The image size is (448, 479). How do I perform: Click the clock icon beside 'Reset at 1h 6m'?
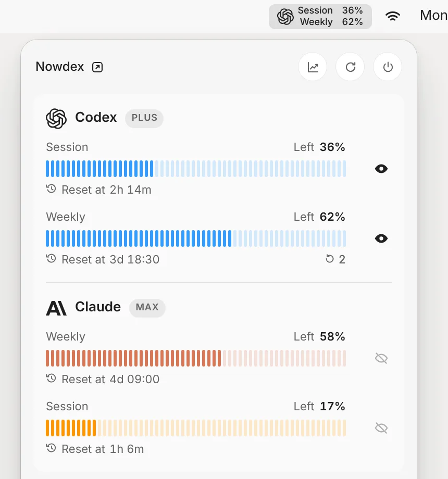51,448
